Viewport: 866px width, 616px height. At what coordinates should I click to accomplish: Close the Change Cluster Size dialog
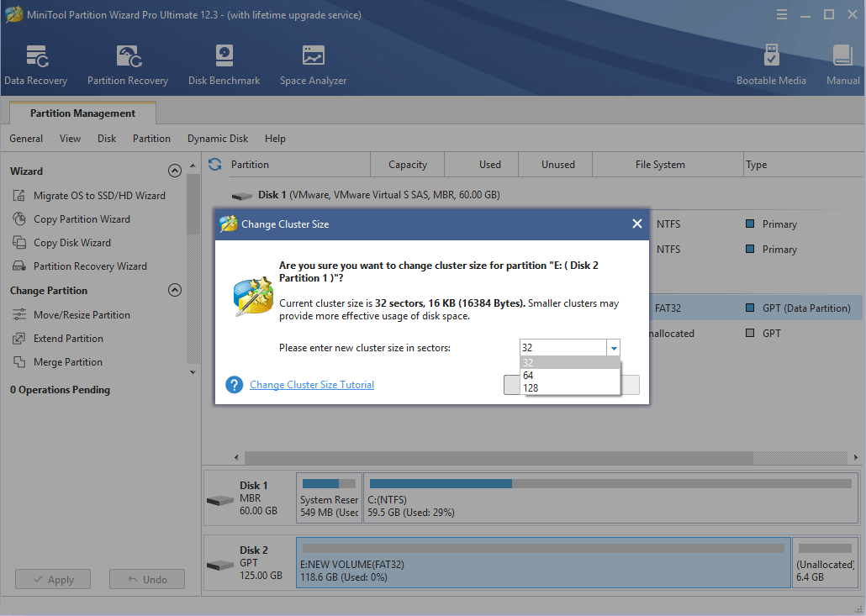[x=636, y=224]
